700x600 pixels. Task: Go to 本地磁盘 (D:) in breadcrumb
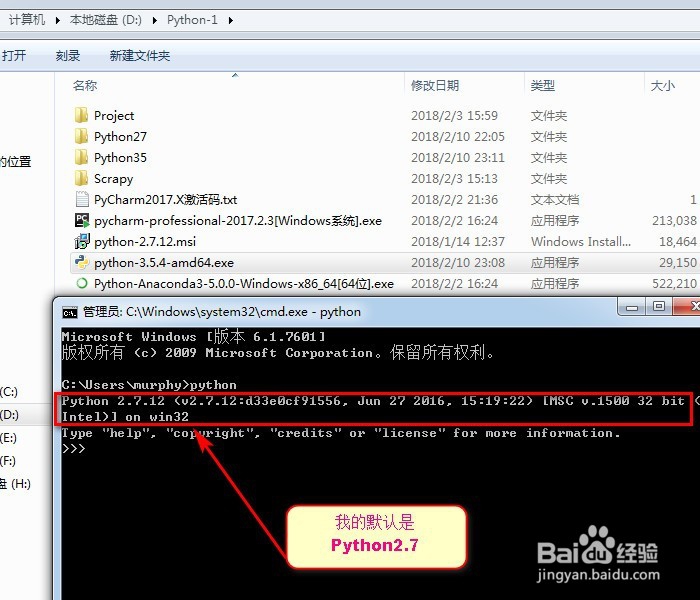[x=106, y=20]
